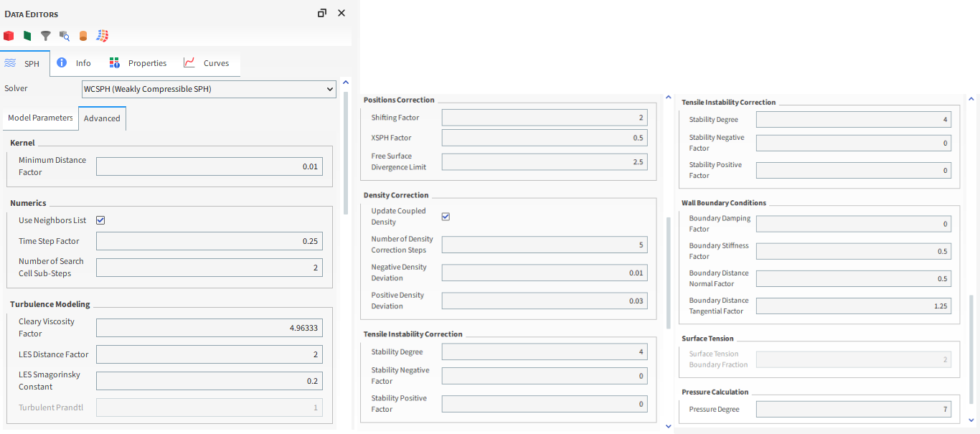Disable Update Coupled Density
This screenshot has height=434, width=980.
[x=446, y=216]
